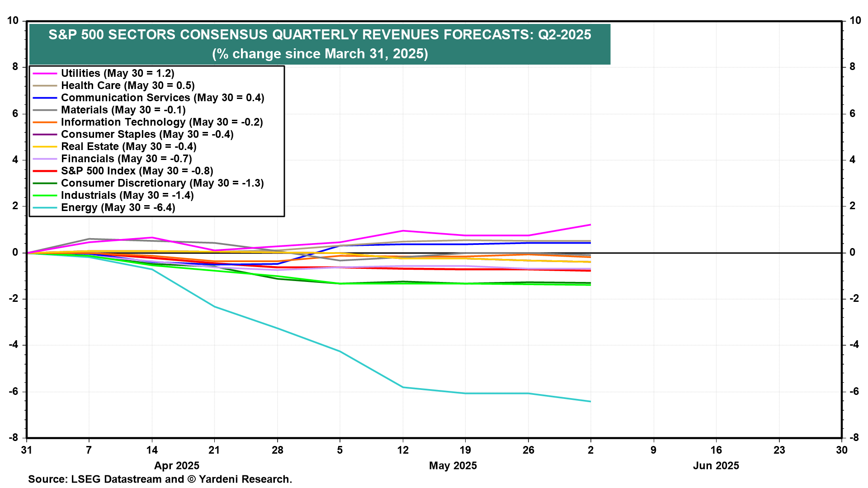Click the S&P 500 Index red legend swatch

[45, 171]
